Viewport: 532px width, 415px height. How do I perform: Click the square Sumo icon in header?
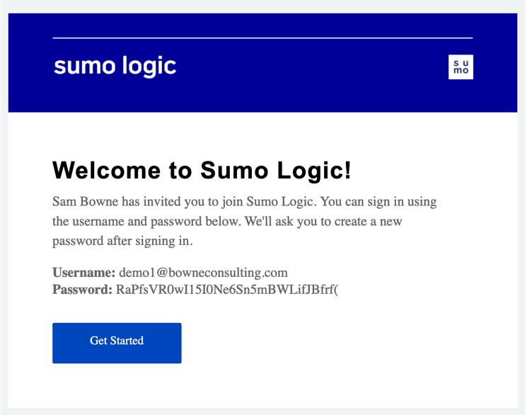point(461,67)
